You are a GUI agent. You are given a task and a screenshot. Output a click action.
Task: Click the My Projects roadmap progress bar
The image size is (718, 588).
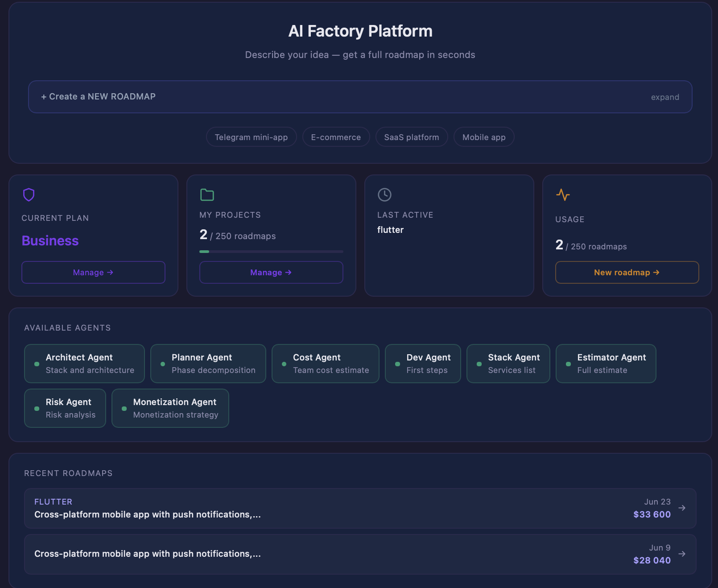pyautogui.click(x=271, y=252)
